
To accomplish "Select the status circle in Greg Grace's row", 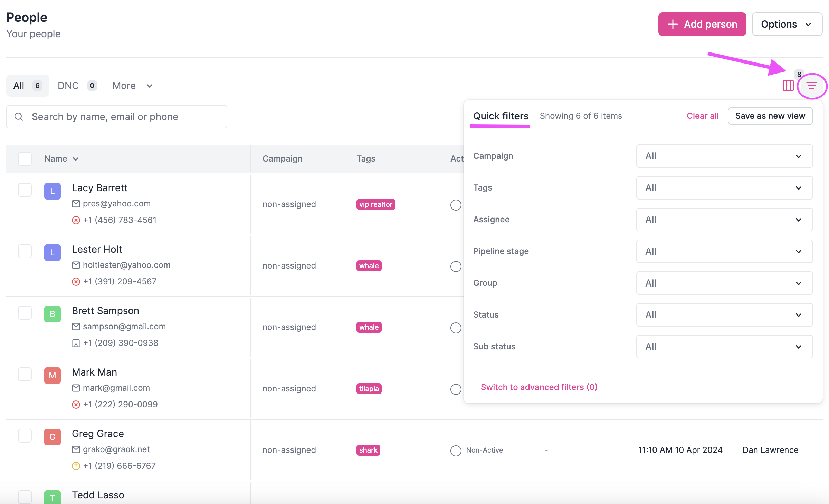I will click(456, 450).
